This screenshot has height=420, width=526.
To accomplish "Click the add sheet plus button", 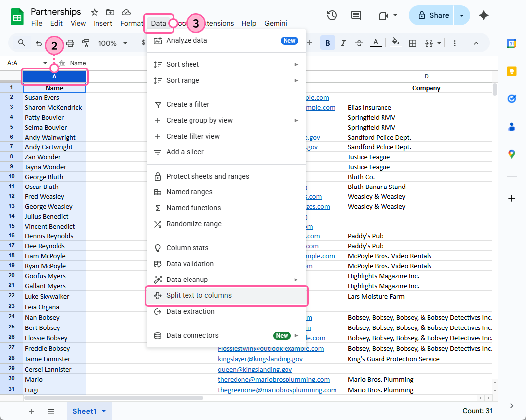I will pyautogui.click(x=31, y=411).
